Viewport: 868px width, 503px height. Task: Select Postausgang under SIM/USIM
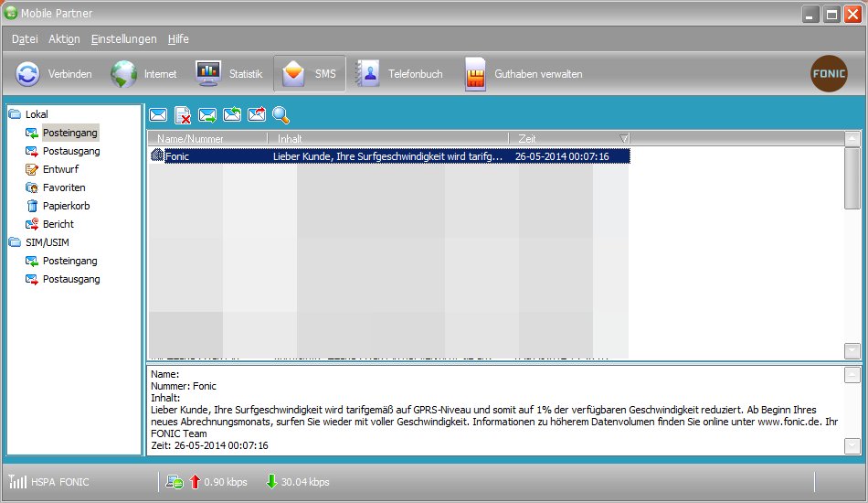71,279
